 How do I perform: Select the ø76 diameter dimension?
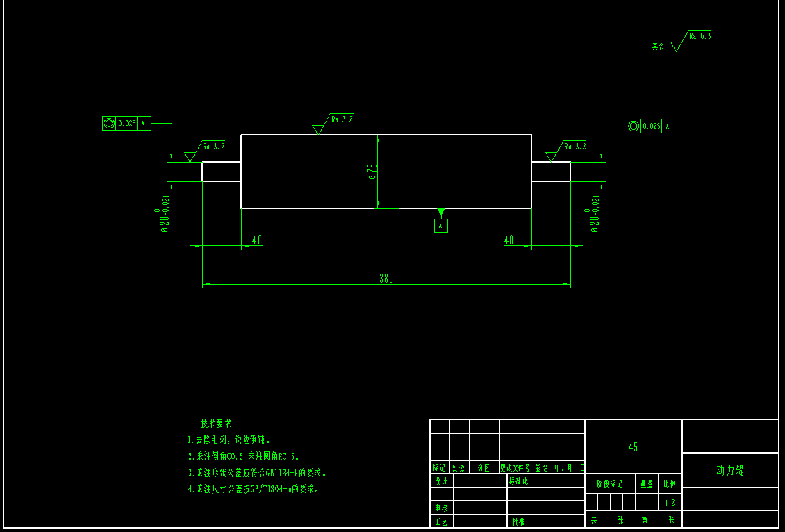pyautogui.click(x=372, y=171)
